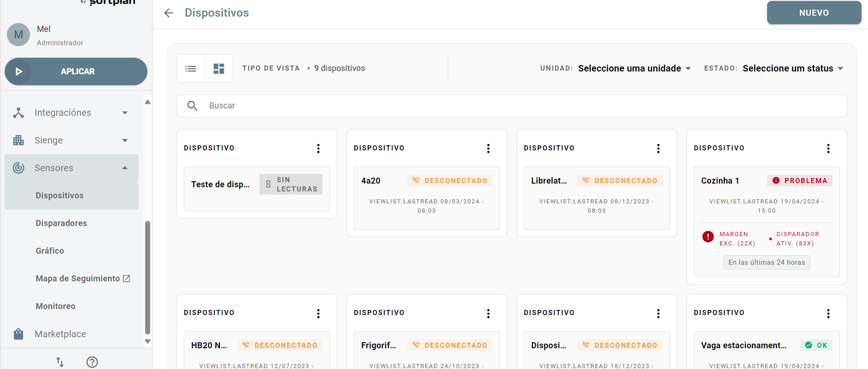Click the sidebar scrollbar thumb
The height and width of the screenshot is (369, 868).
147,277
